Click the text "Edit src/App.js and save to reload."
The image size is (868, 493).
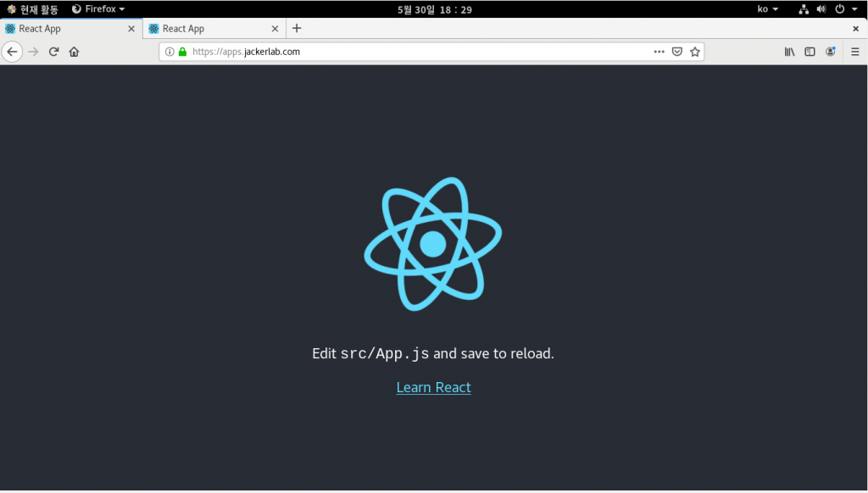point(433,353)
